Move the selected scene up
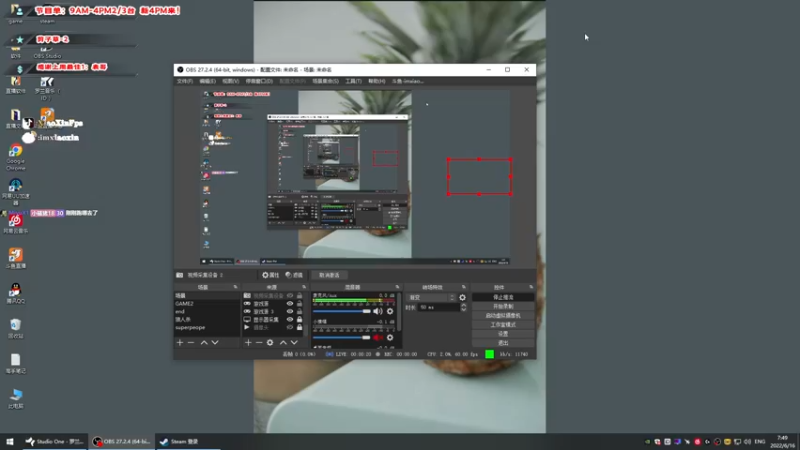The height and width of the screenshot is (450, 800). [204, 343]
